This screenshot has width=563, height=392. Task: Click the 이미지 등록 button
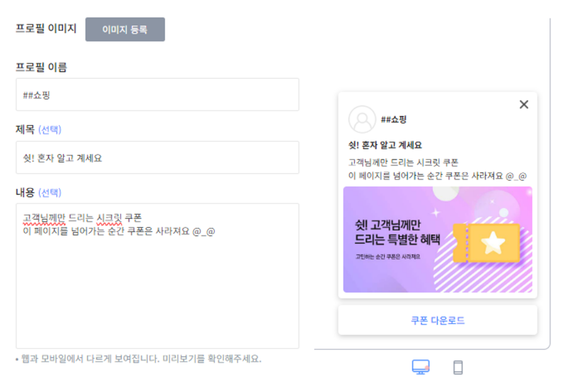click(x=125, y=30)
